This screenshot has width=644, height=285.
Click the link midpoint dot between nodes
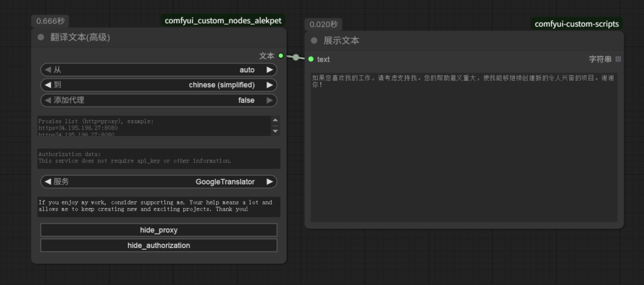coord(296,57)
